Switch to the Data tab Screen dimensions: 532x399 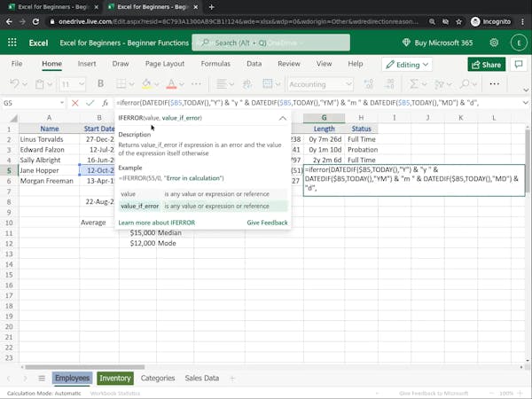tap(254, 64)
